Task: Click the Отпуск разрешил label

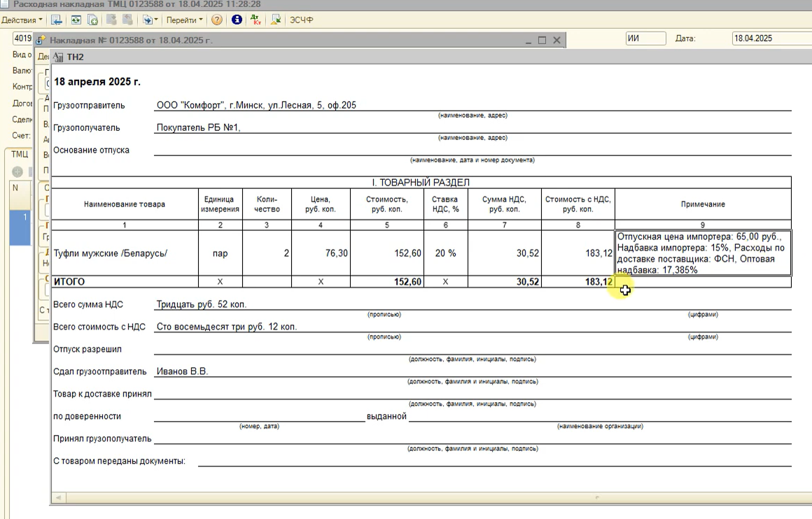Action: [87, 349]
